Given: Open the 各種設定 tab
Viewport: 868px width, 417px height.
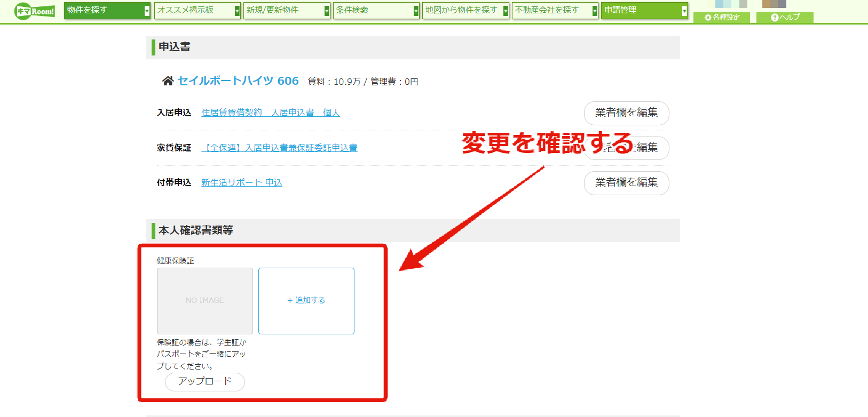Looking at the screenshot, I should coord(722,18).
